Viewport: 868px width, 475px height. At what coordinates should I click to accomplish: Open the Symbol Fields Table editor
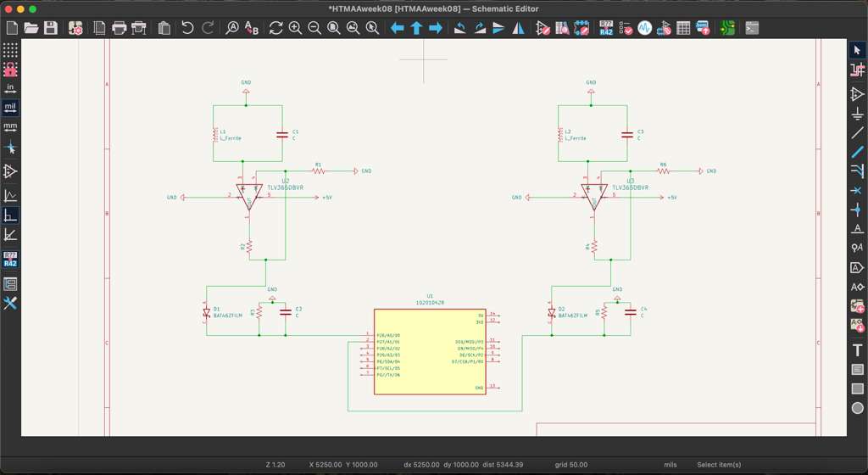683,28
